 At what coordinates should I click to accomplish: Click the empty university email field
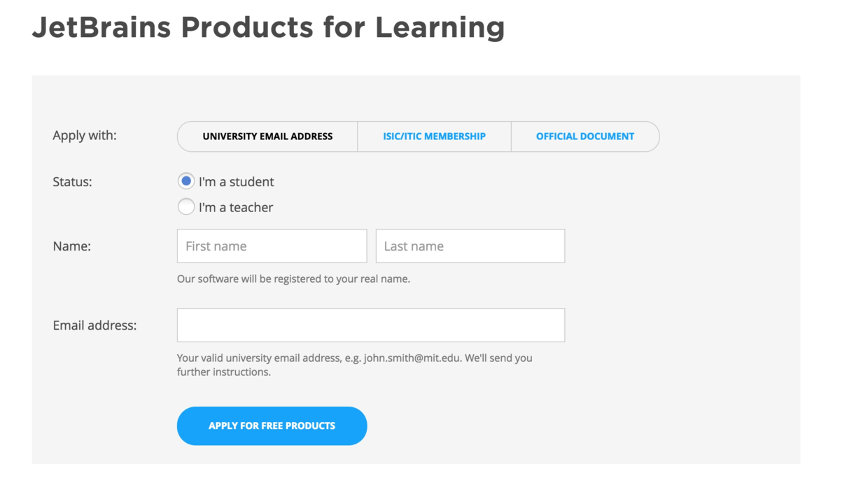(x=370, y=325)
